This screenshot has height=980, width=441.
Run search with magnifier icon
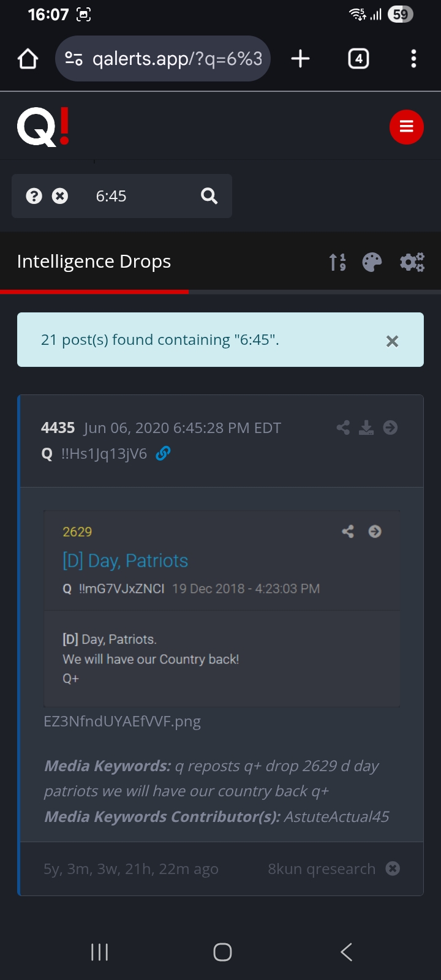pos(209,196)
